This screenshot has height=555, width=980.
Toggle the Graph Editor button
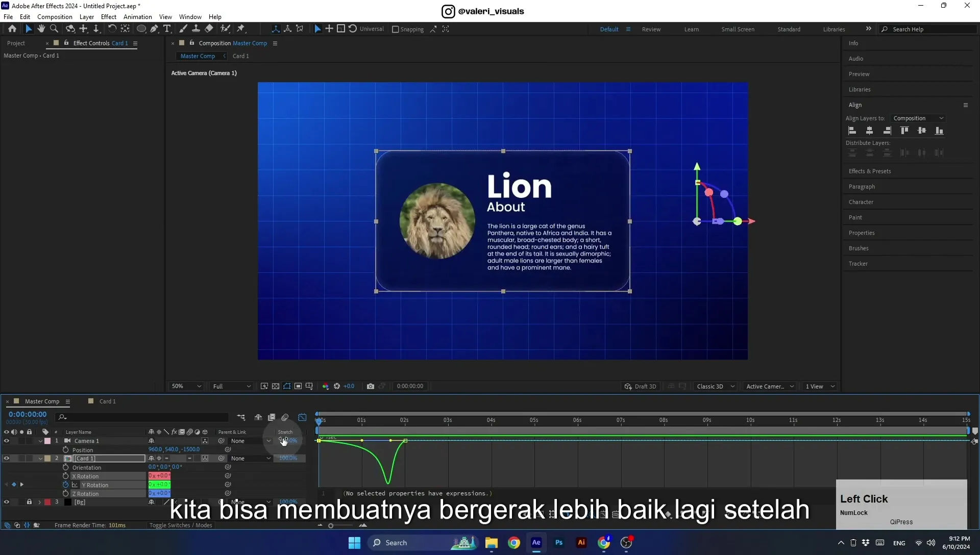(x=302, y=417)
